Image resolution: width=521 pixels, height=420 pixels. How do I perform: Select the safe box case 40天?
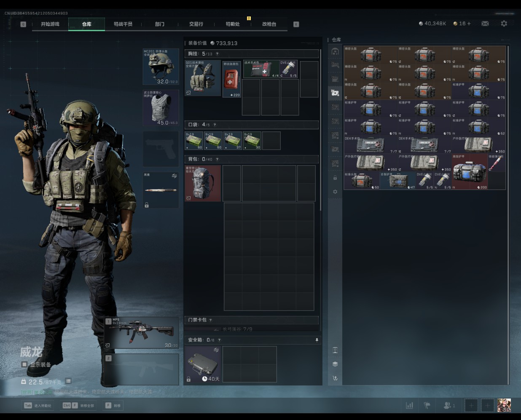click(x=203, y=364)
